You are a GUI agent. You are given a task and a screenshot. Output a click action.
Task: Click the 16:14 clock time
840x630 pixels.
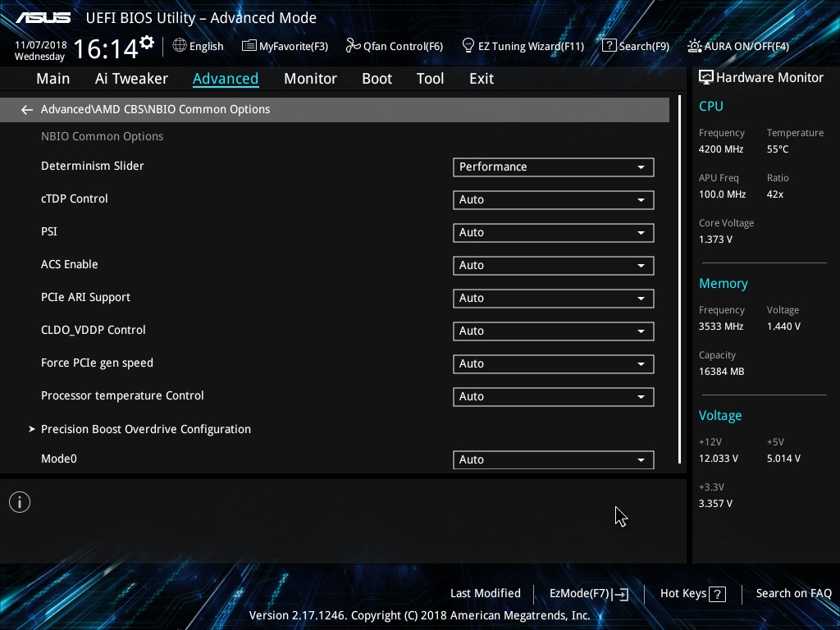(x=106, y=48)
